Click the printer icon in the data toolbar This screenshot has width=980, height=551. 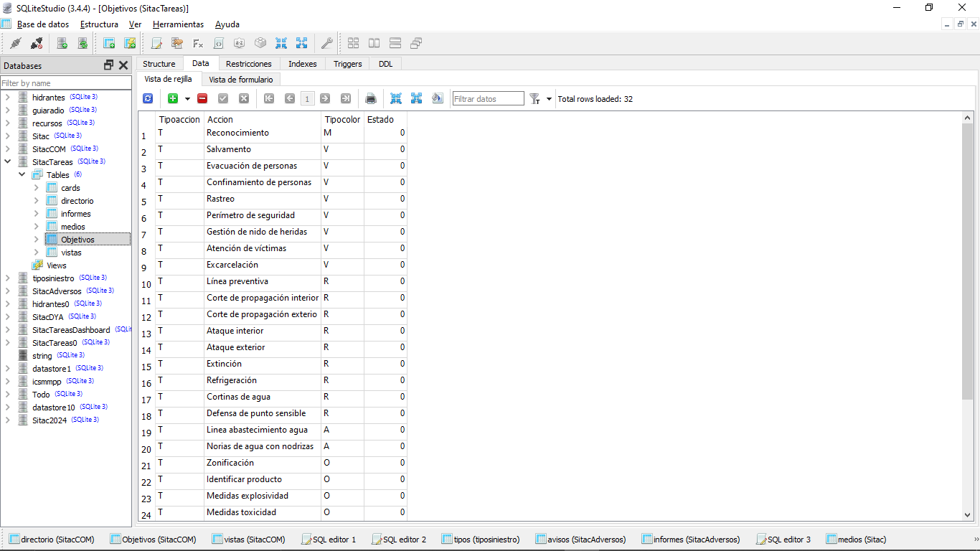[371, 99]
